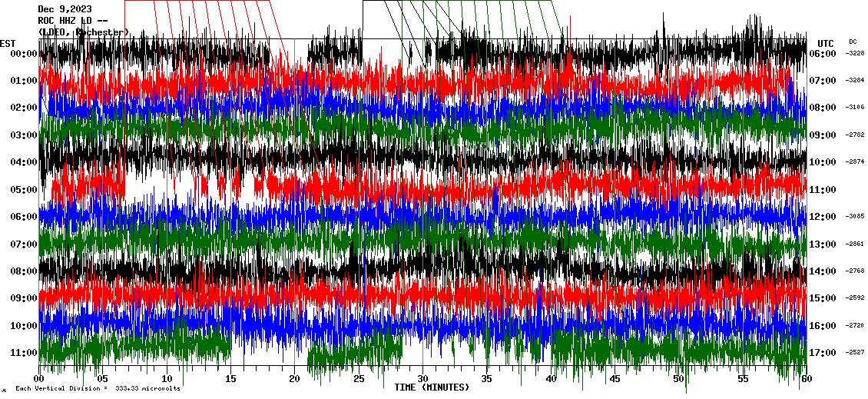Click the date text Dec 9,2023

[x=65, y=9]
